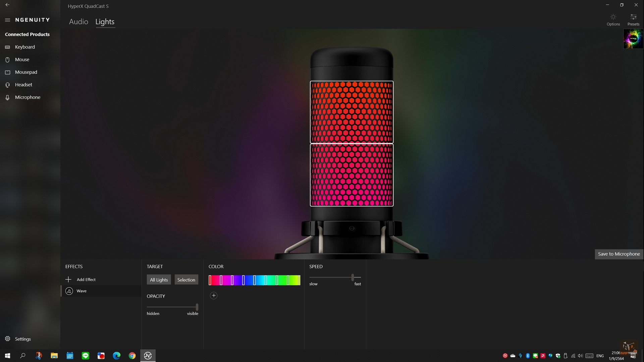The image size is (644, 362).
Task: Click the upper microphone light zone
Action: [x=352, y=112]
